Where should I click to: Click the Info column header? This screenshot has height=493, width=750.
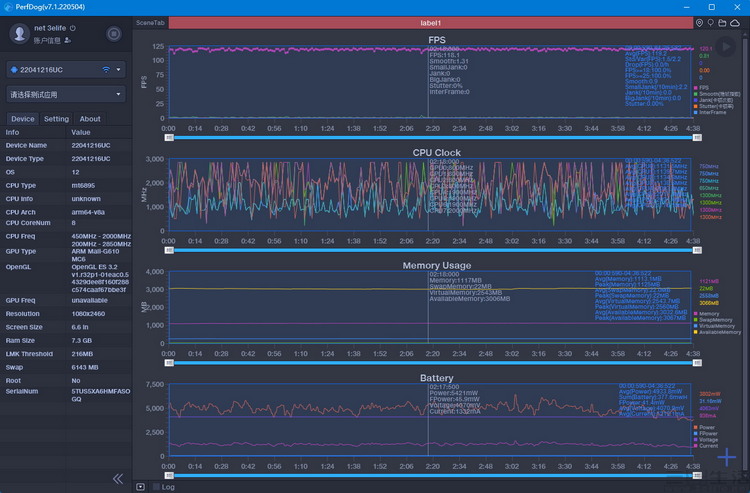[x=12, y=132]
